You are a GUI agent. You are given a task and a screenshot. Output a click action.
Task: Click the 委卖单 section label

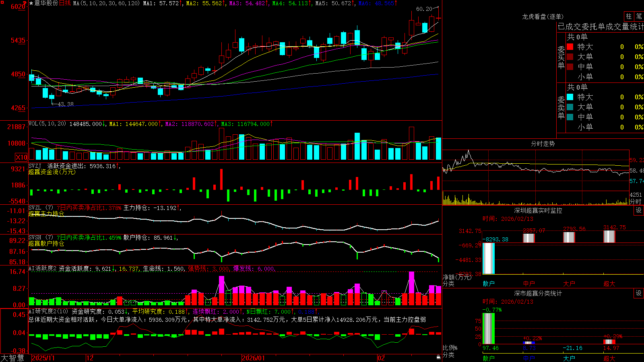[561, 108]
